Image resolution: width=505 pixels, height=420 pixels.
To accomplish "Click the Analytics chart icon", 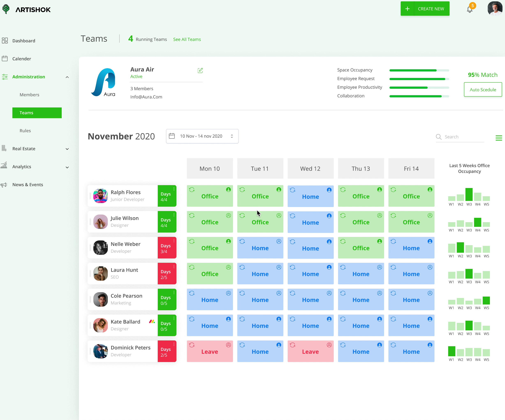I will click(x=4, y=165).
